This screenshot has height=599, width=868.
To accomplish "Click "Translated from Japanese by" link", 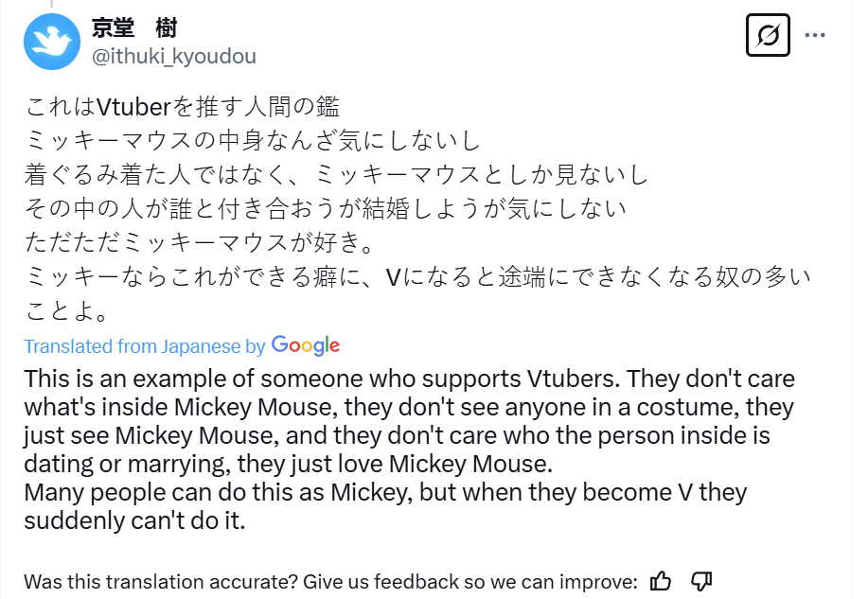I will (x=145, y=346).
